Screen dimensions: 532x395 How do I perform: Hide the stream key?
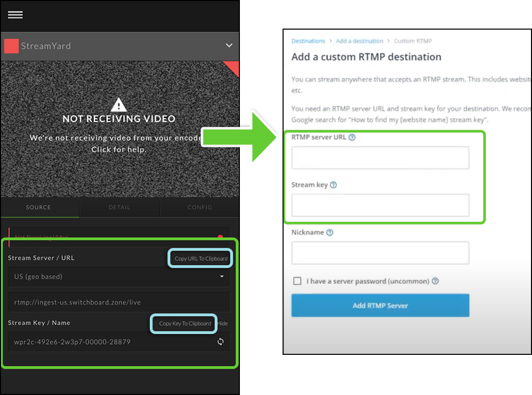tap(223, 323)
